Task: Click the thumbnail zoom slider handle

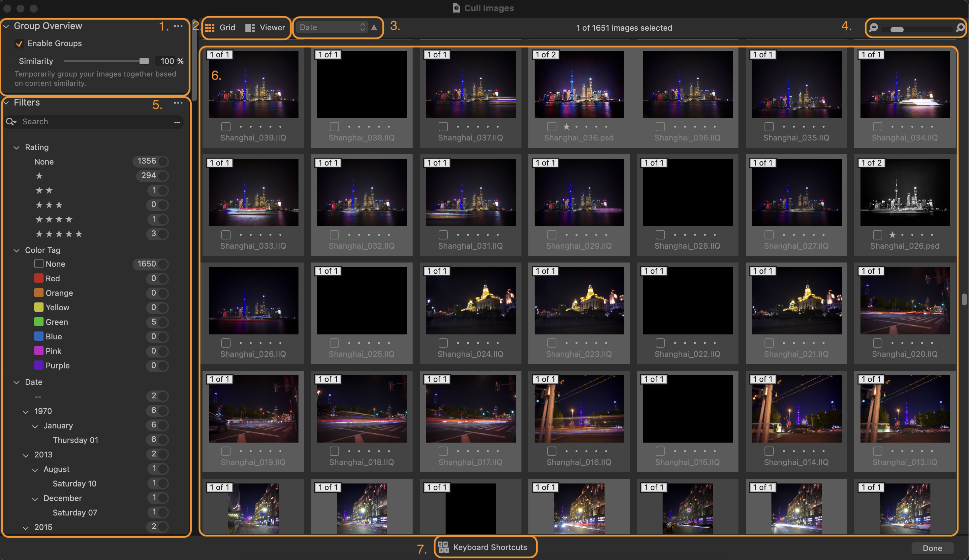Action: 897,30
